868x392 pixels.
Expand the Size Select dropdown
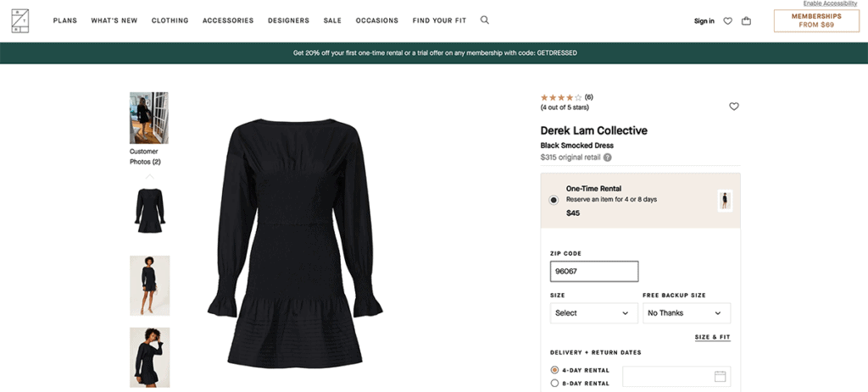(x=593, y=313)
